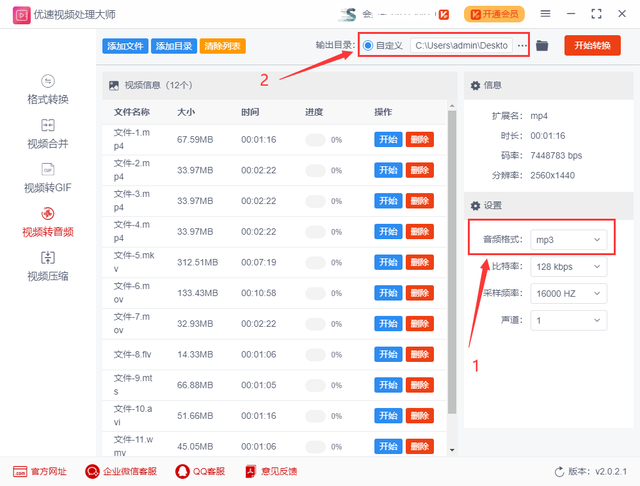640x486 pixels.
Task: Delete 文件-6.mov from the list
Action: (x=420, y=293)
